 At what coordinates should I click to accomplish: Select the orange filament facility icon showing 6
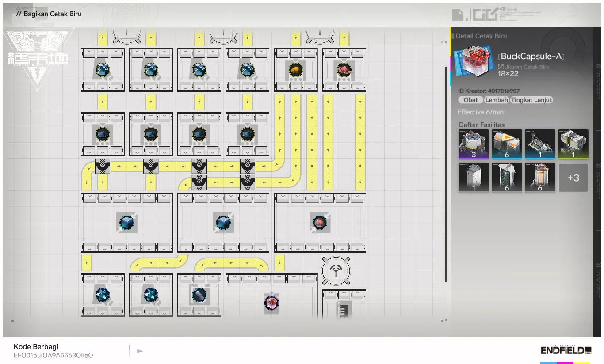540,177
